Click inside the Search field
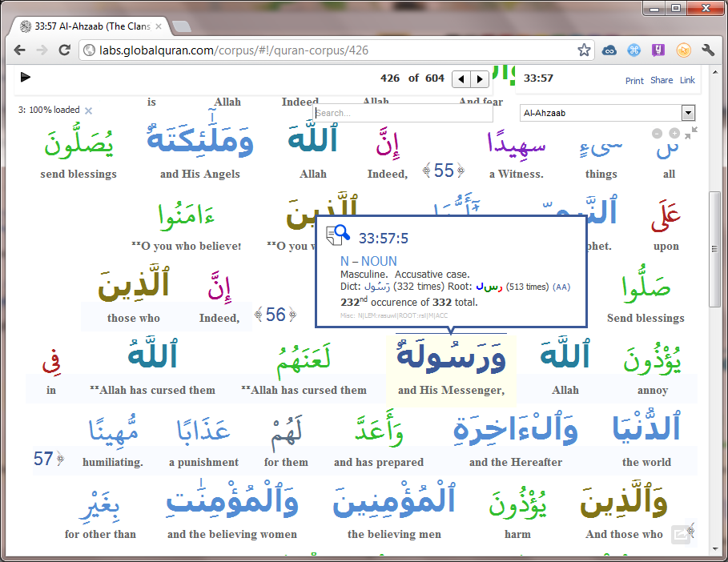This screenshot has width=728, height=562. point(400,111)
